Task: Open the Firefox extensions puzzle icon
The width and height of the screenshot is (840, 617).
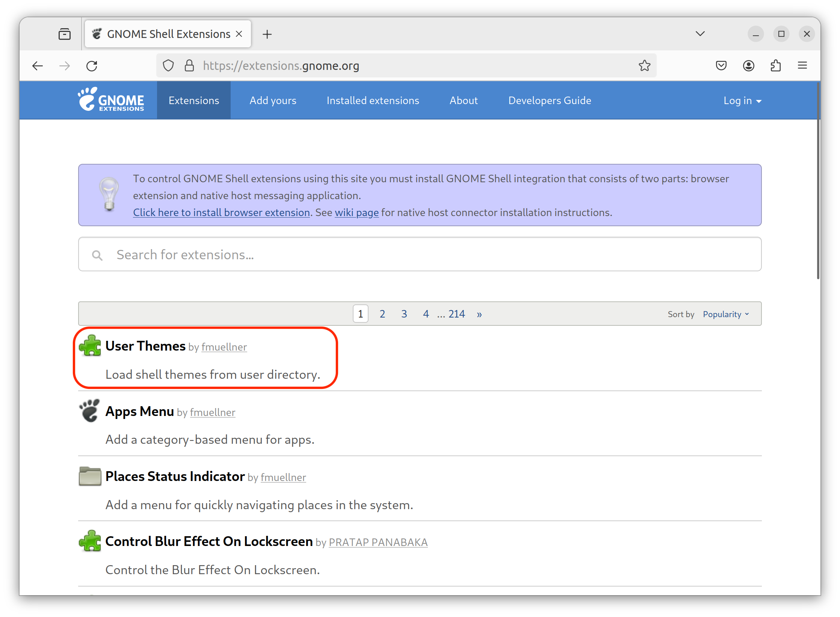Action: tap(775, 66)
